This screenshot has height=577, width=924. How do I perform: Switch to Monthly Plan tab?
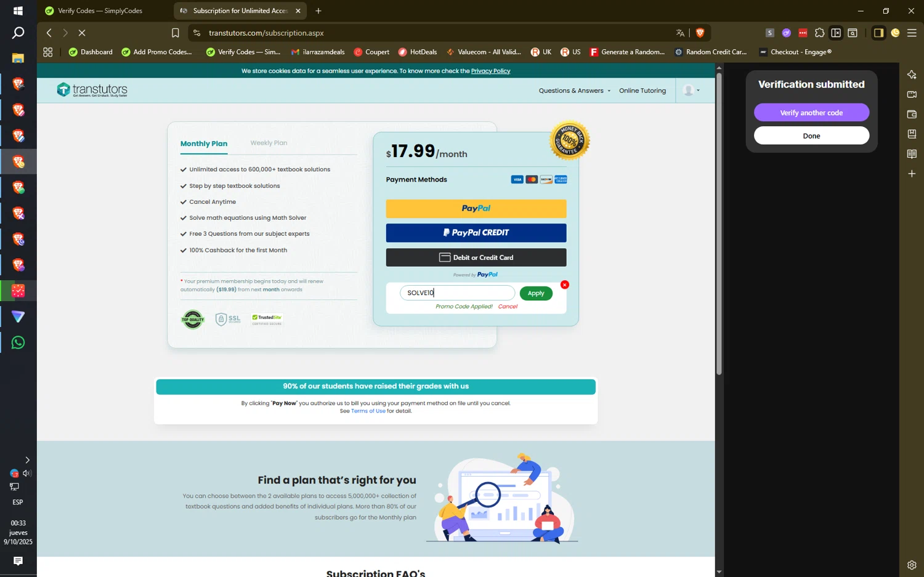(204, 143)
